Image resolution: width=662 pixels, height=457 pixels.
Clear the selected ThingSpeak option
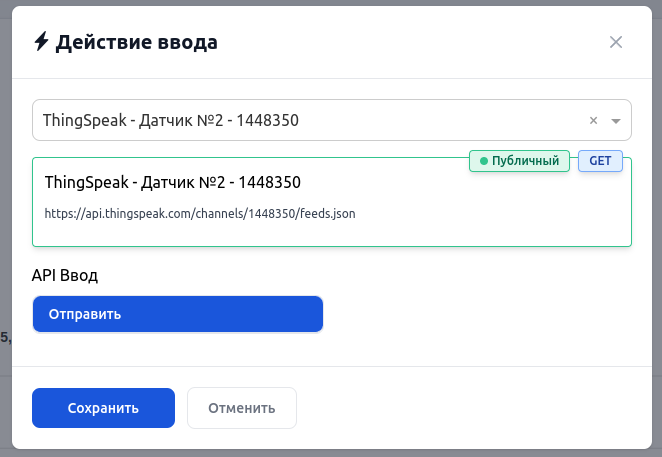(593, 121)
